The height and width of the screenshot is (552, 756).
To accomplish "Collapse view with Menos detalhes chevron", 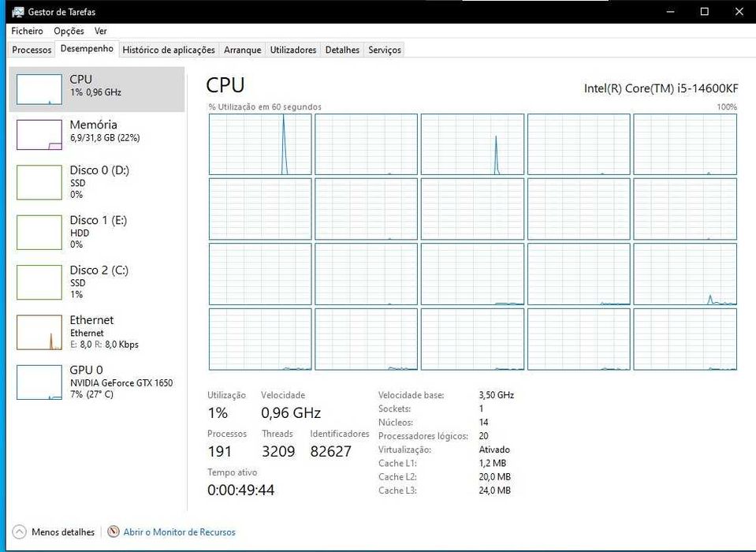I will pyautogui.click(x=20, y=532).
